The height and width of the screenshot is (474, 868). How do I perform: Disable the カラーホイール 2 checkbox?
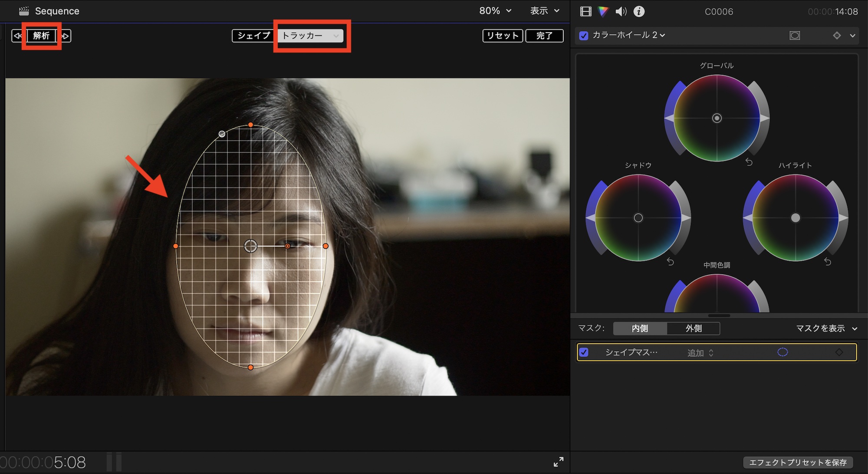[x=584, y=36]
